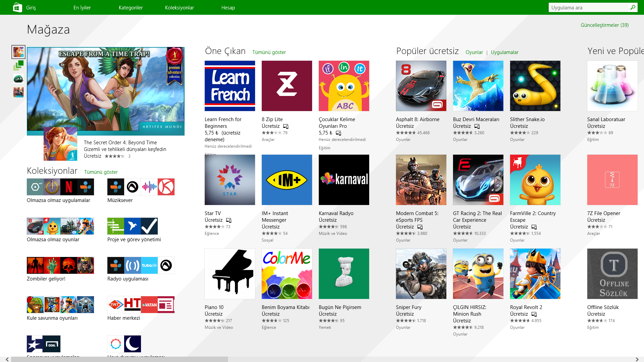
Task: Open the GT Racing 2 game icon
Action: 478,180
